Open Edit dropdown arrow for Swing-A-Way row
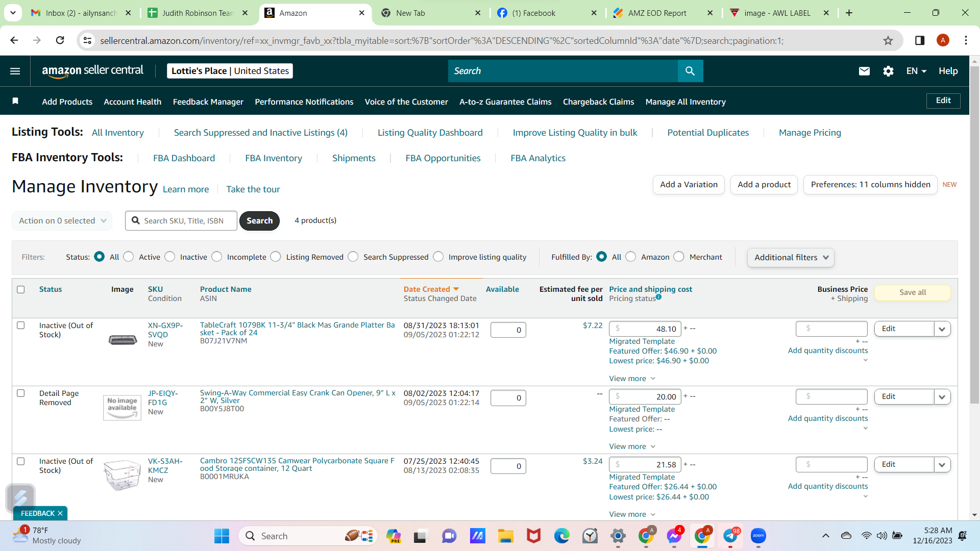This screenshot has width=980, height=551. (x=942, y=397)
